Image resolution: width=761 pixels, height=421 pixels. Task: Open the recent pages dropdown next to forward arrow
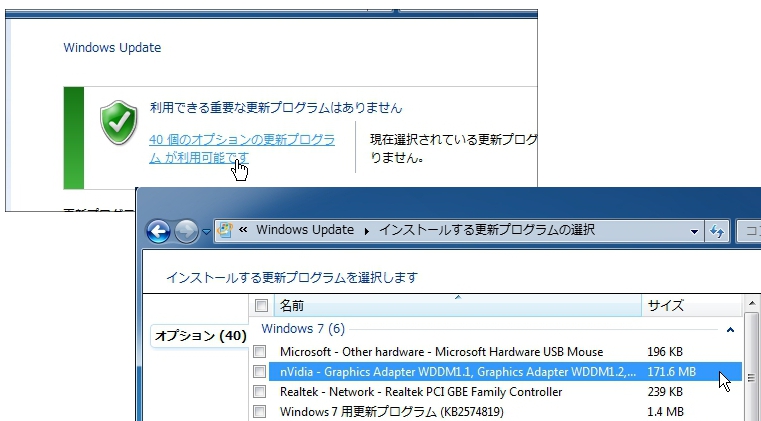pyautogui.click(x=206, y=232)
